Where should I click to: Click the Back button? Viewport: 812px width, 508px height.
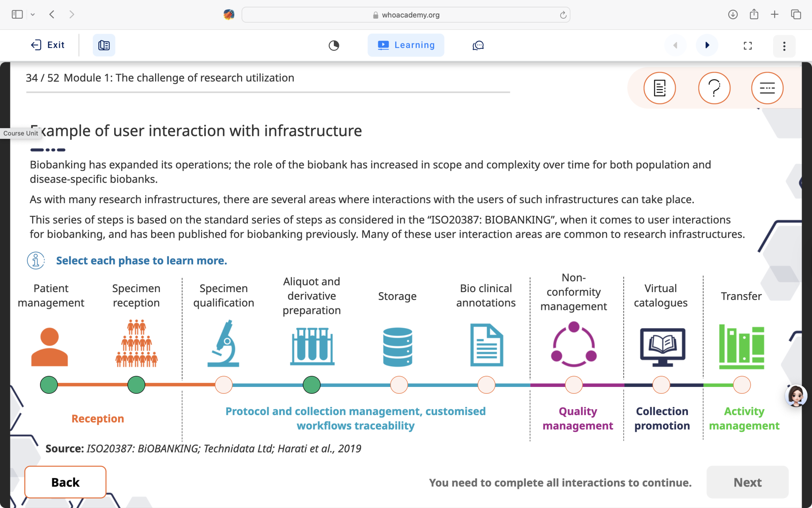click(x=65, y=482)
